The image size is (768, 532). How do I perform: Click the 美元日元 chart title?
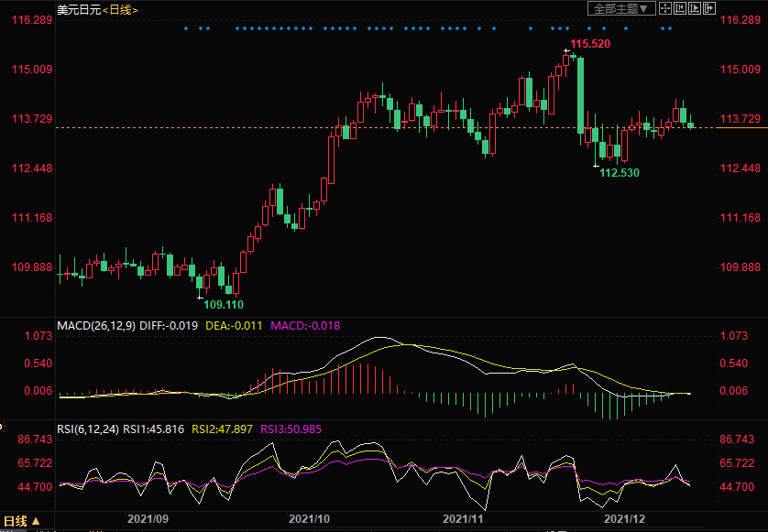77,9
